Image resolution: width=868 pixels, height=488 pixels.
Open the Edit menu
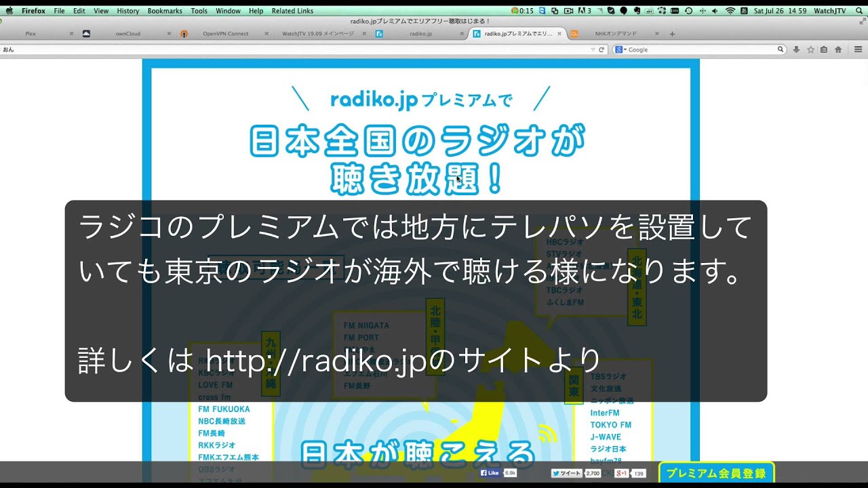click(79, 11)
